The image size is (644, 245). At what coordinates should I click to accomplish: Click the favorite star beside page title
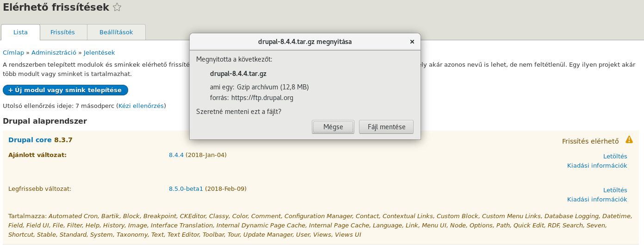pyautogui.click(x=118, y=7)
